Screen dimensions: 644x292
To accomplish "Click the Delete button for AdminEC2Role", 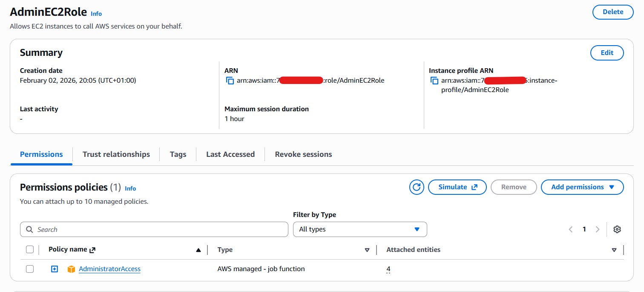I will tap(612, 12).
